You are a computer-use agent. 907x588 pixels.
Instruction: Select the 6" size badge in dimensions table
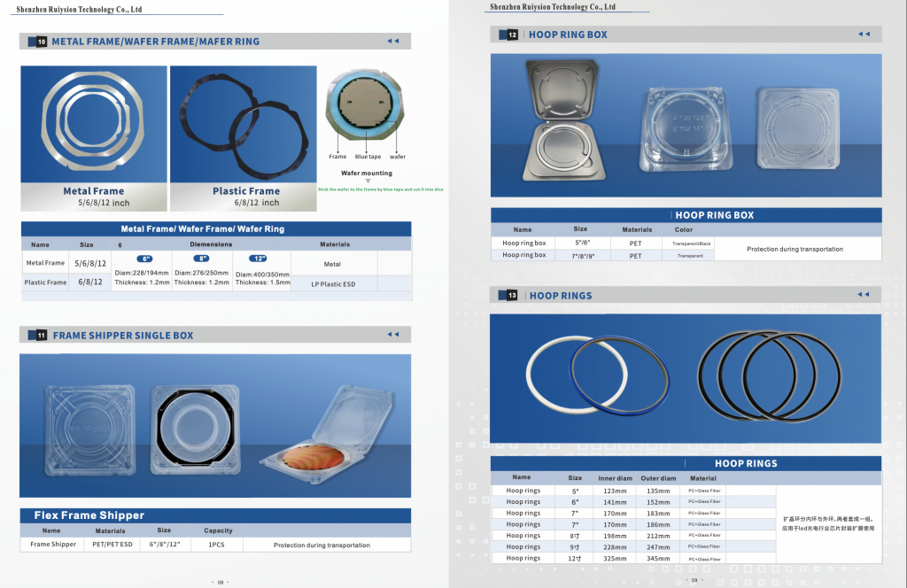(142, 259)
